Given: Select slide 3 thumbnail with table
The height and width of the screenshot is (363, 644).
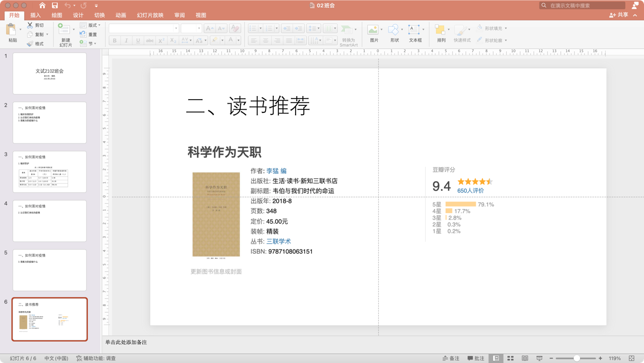Looking at the screenshot, I should coord(50,172).
